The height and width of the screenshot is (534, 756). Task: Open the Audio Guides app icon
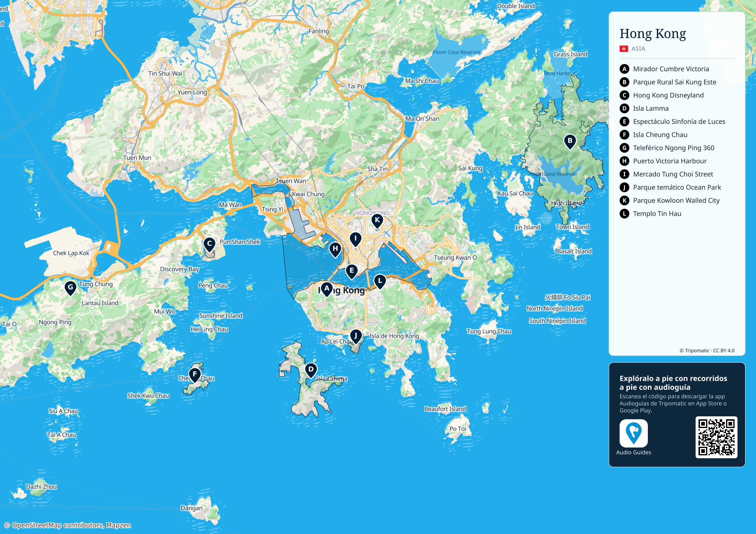pyautogui.click(x=633, y=433)
